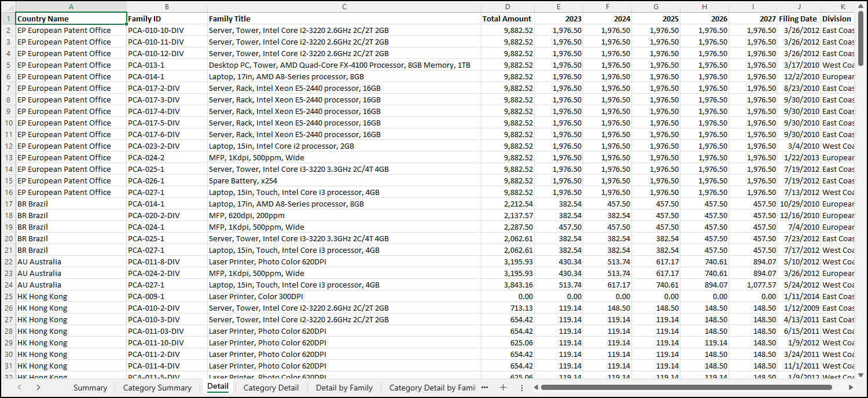The image size is (868, 398).
Task: Add a new sheet with plus icon
Action: (x=503, y=388)
